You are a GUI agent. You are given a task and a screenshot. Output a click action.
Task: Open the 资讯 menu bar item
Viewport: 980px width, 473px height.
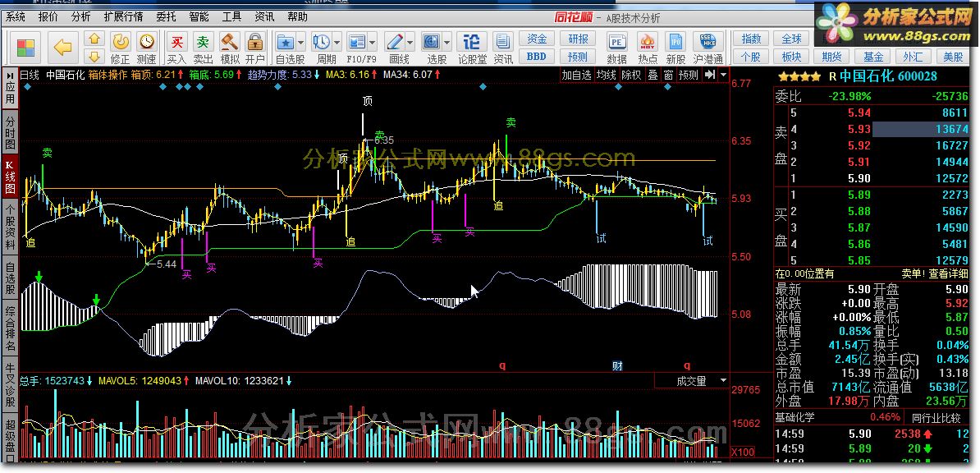click(264, 17)
